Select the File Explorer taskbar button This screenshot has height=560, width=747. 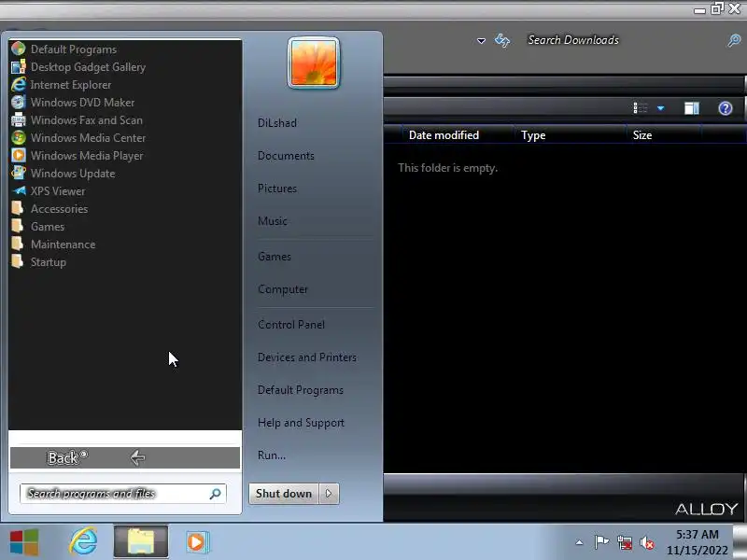pos(141,541)
